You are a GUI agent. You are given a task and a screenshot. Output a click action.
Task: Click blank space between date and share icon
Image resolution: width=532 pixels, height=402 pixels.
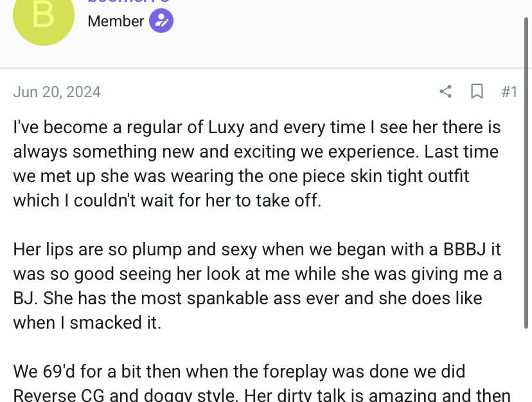coord(270,92)
